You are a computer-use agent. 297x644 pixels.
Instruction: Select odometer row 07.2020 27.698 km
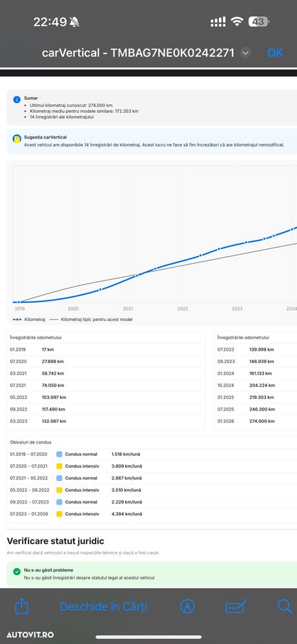click(x=106, y=362)
